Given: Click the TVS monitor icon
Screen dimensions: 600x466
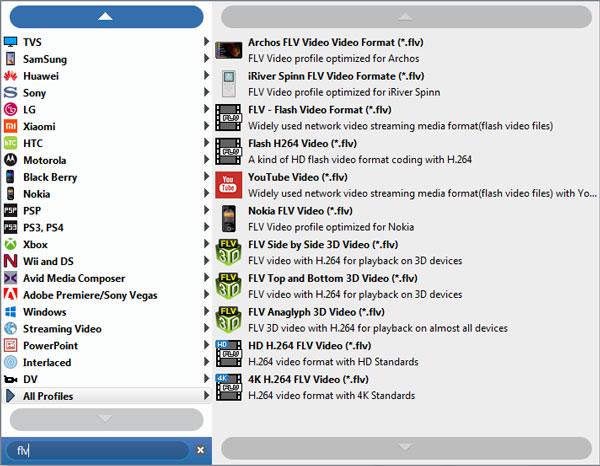Looking at the screenshot, I should 10,42.
